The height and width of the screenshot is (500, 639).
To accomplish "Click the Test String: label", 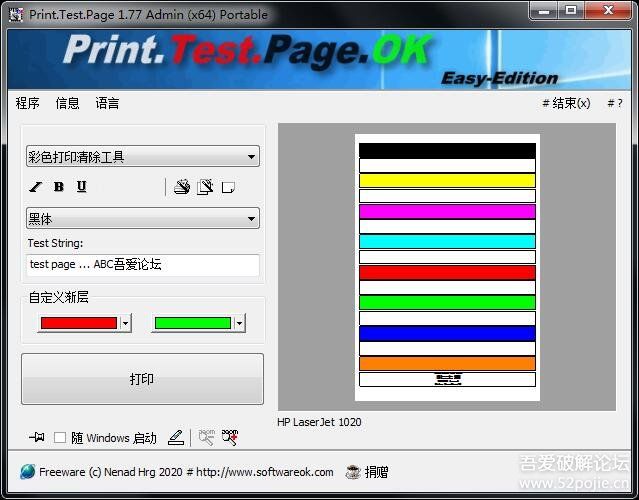I will [55, 243].
